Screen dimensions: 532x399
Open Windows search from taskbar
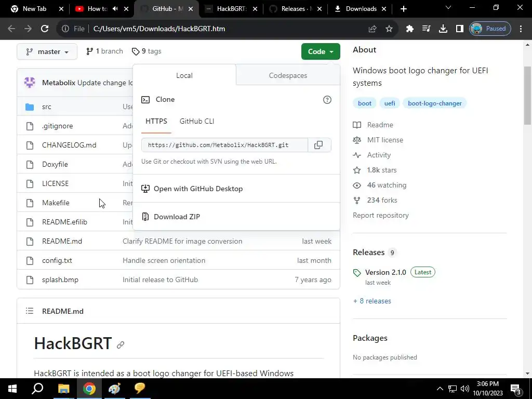click(x=37, y=389)
